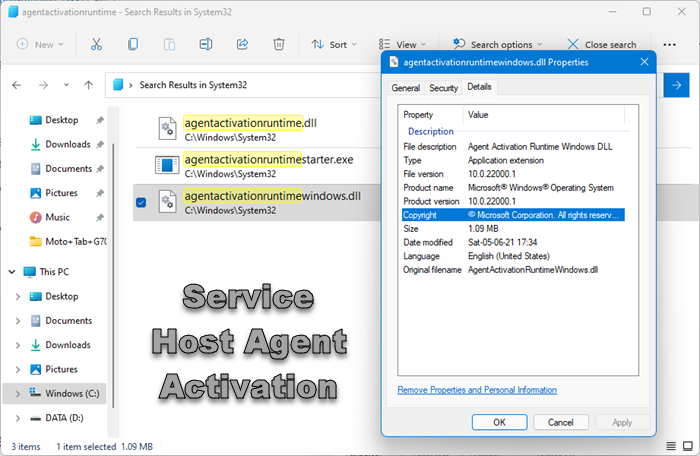The width and height of the screenshot is (700, 456).
Task: Click the back arrow navigation icon
Action: (17, 85)
